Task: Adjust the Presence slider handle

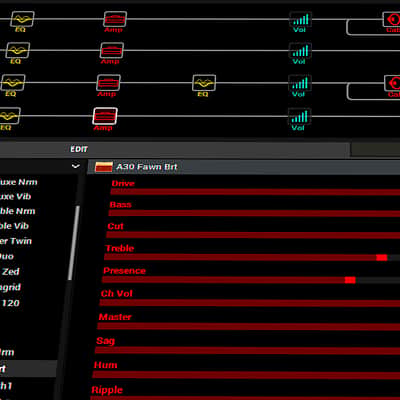Action: click(x=350, y=280)
